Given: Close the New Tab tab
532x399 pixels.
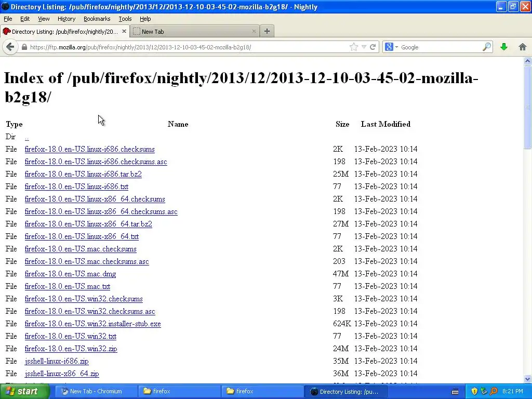Looking at the screenshot, I should click(254, 31).
